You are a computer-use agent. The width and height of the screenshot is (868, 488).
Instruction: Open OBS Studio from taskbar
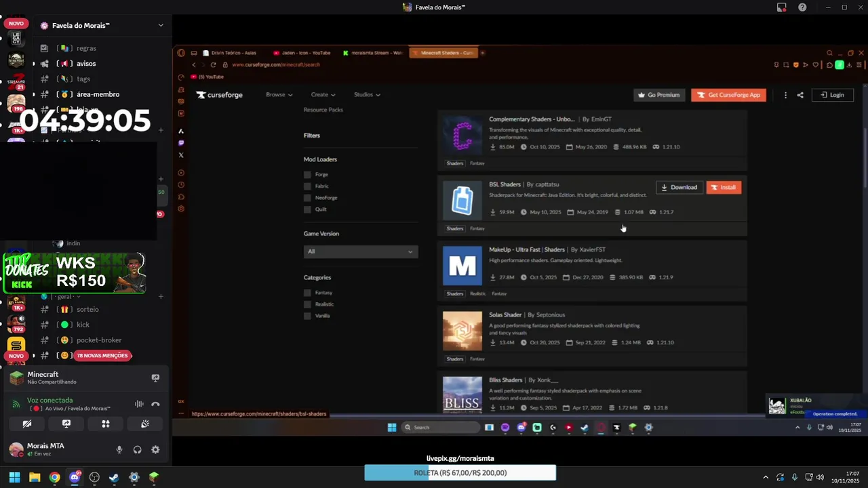tap(94, 477)
